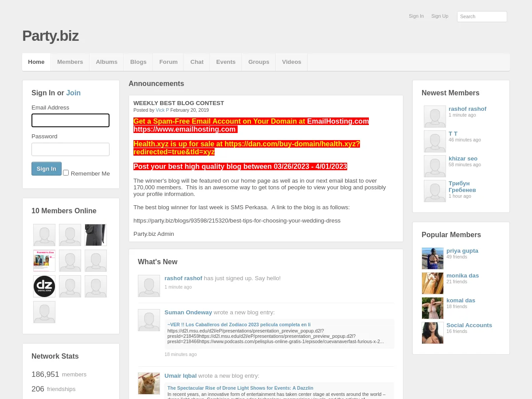The width and height of the screenshot is (532, 399).
Task: Click Social Accounts member photo
Action: (x=432, y=333)
